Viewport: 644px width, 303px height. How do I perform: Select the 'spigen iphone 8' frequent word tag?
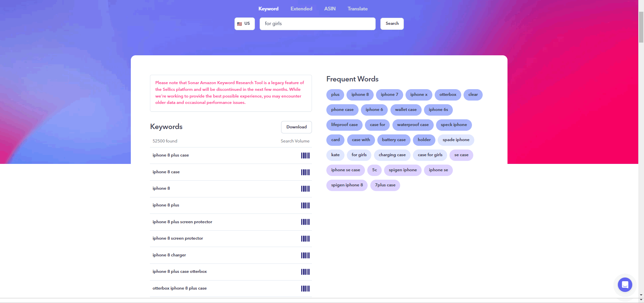coord(347,185)
